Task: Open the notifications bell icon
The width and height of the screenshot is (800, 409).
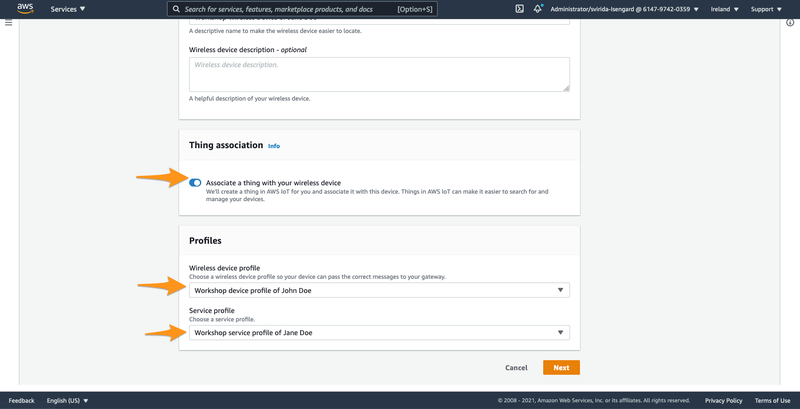Action: (x=538, y=9)
